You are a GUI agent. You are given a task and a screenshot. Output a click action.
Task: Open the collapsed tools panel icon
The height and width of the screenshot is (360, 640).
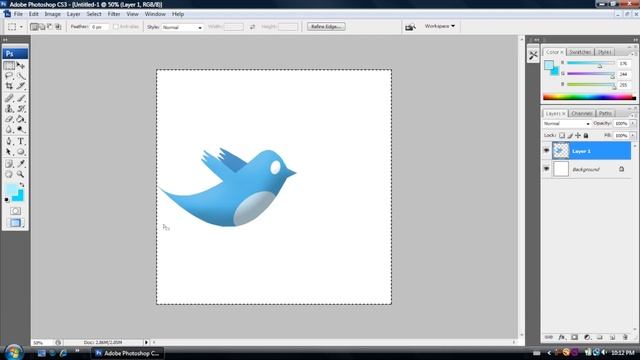coord(533,56)
